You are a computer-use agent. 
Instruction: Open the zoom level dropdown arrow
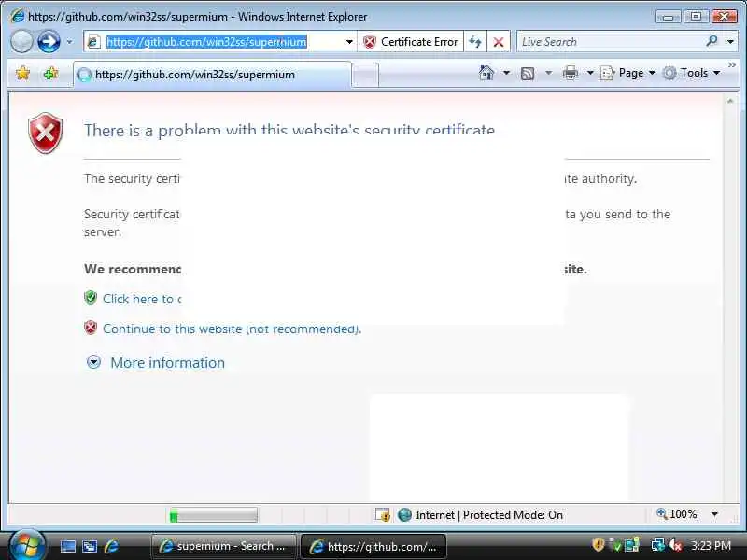(x=714, y=514)
